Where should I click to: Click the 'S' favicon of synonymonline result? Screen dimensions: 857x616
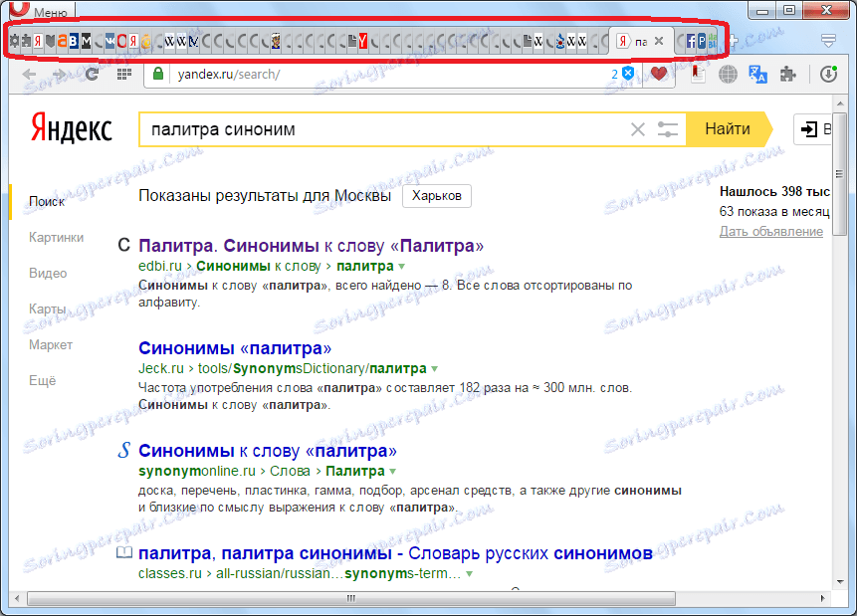[x=124, y=451]
